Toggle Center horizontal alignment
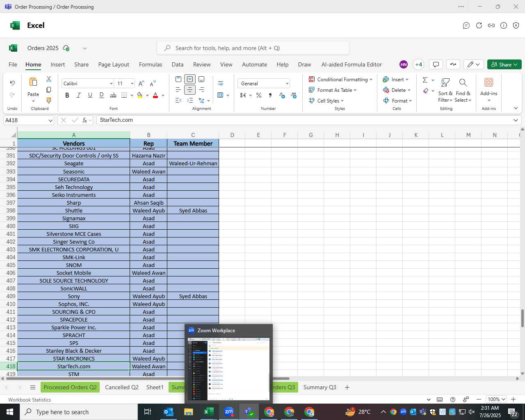 pos(190,89)
